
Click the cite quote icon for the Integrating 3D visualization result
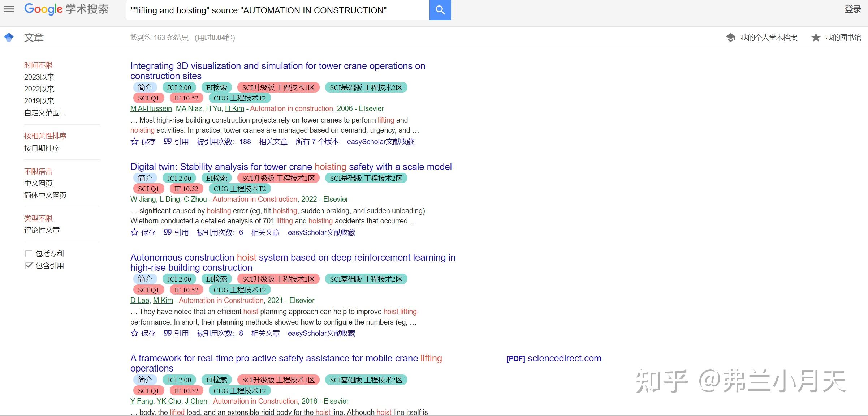[x=168, y=142]
